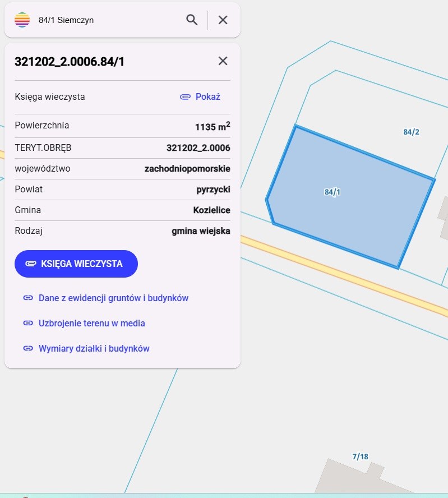This screenshot has width=448, height=498.
Task: Click the rainbow striped app logo
Action: pyautogui.click(x=22, y=20)
